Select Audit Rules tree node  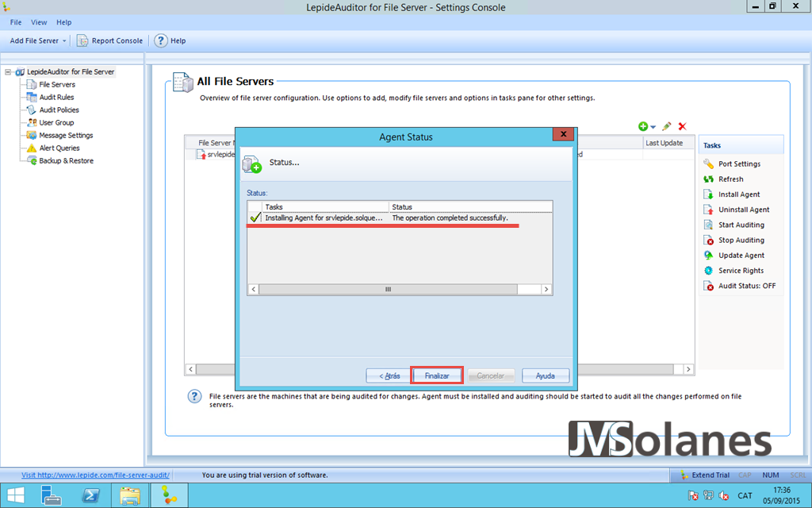coord(56,97)
